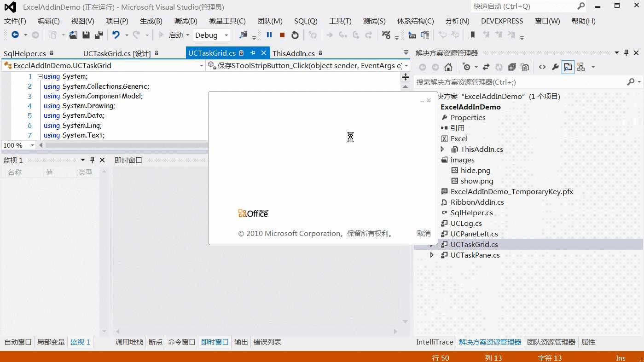Collapse the using directives code region
The height and width of the screenshot is (362, 644).
click(x=40, y=77)
